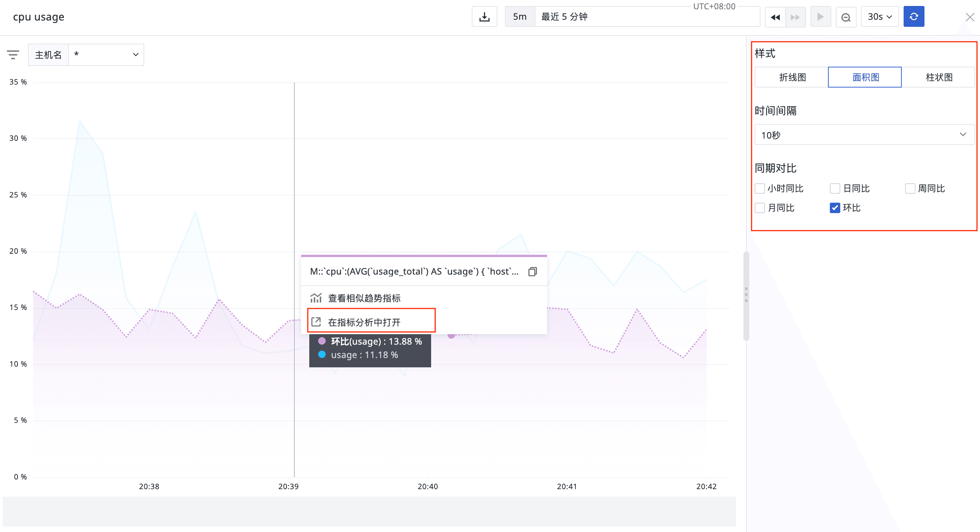Click the play button icon
This screenshot has height=532, width=980.
[x=820, y=17]
